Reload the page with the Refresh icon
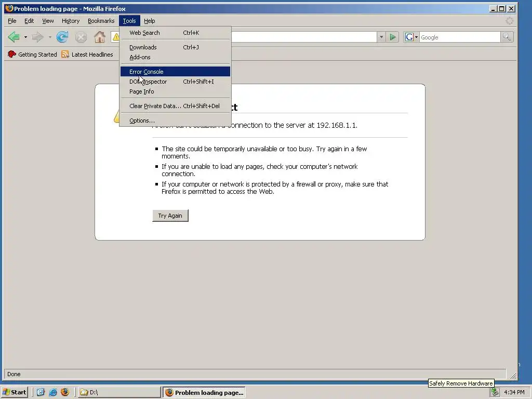The width and height of the screenshot is (532, 399). [x=62, y=37]
